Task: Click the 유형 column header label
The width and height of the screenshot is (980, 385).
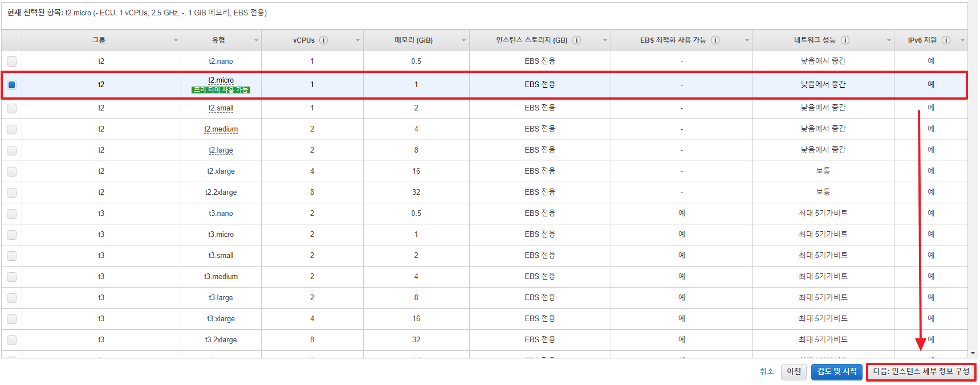Action: [x=218, y=40]
